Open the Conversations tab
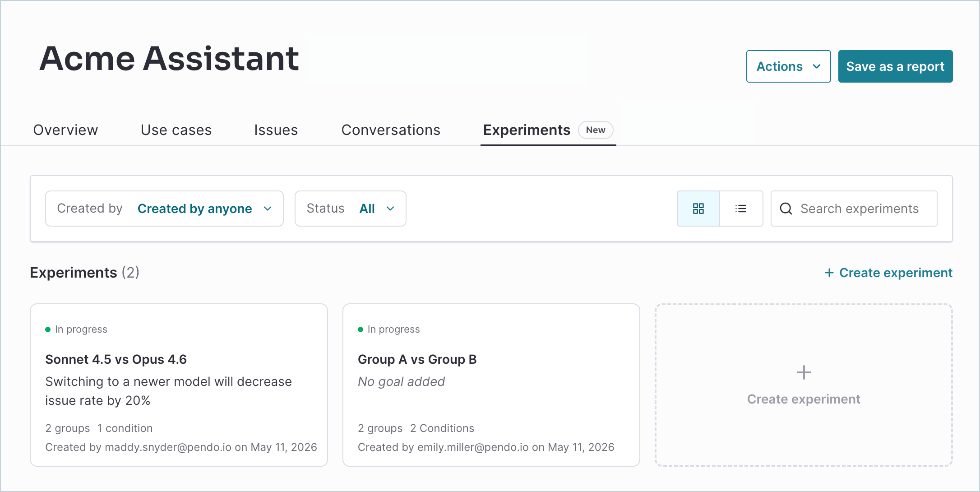The image size is (980, 492). (391, 130)
